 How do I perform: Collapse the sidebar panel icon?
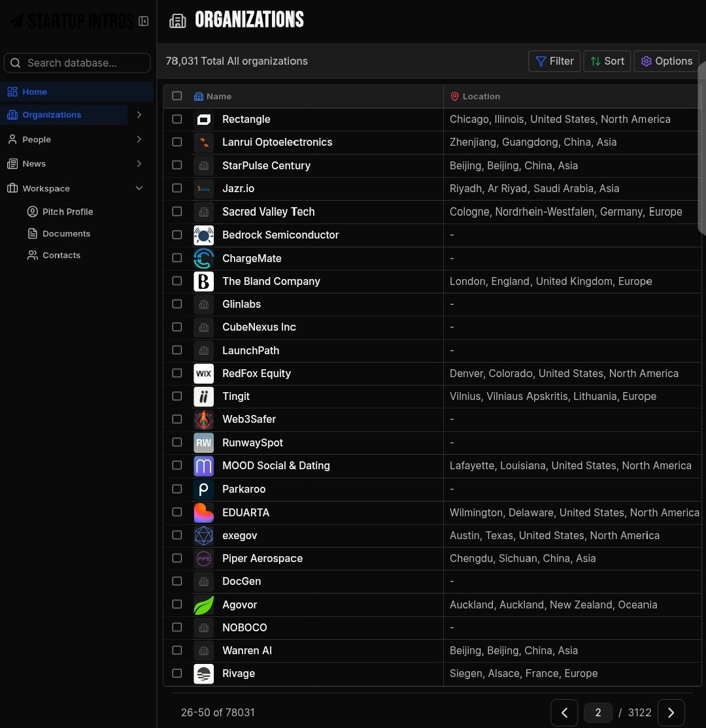click(x=144, y=22)
